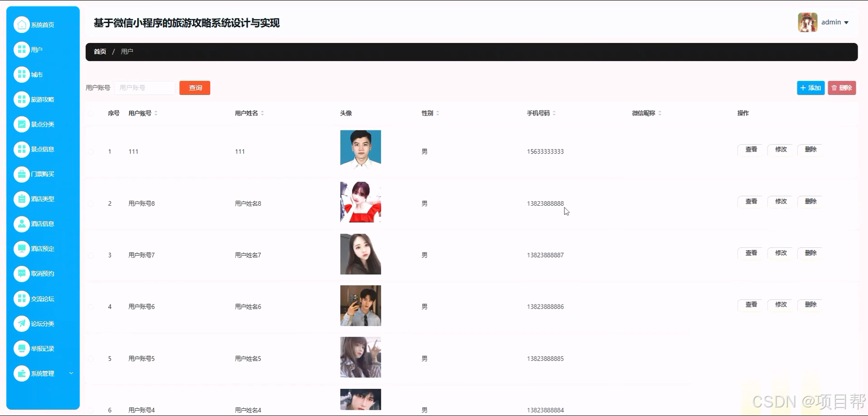Click 修改 for 用户账号8
The image size is (868, 416).
point(781,202)
